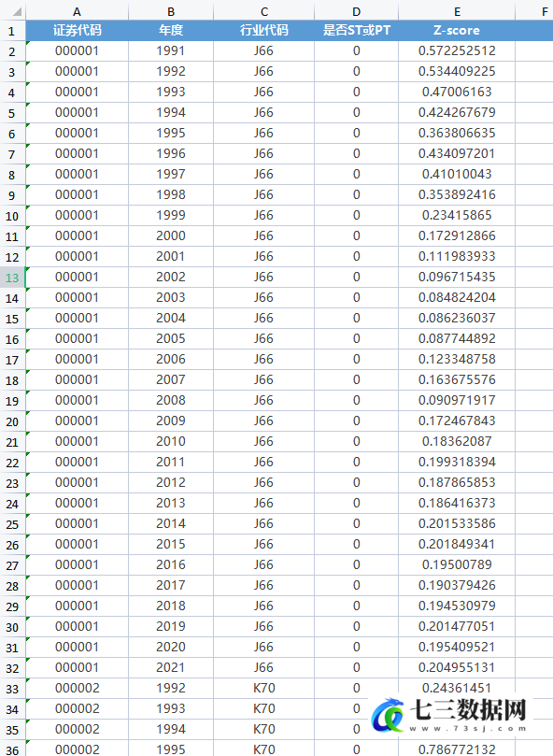553x756 pixels.
Task: Select column B header
Action: 171,11
